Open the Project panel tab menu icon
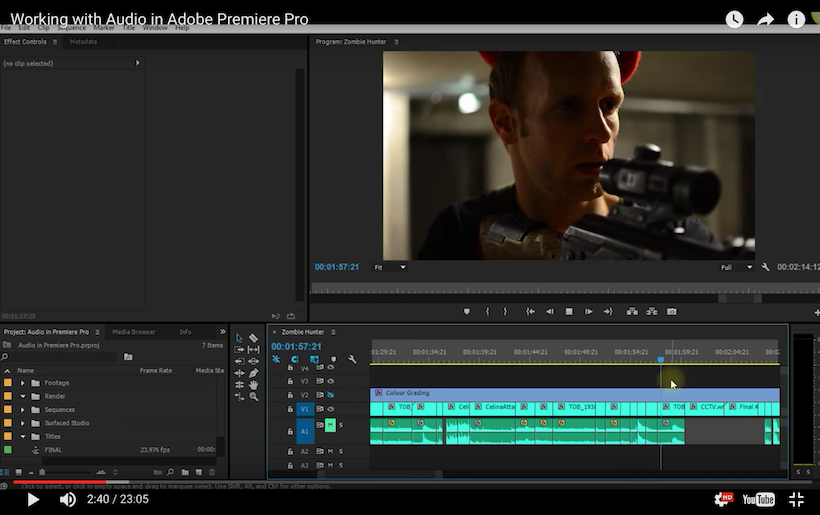 click(x=97, y=332)
